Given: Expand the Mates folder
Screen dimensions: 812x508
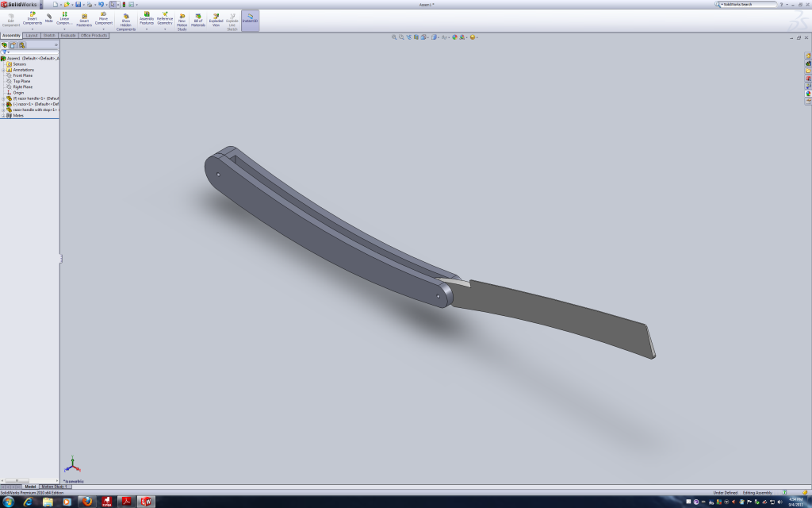Looking at the screenshot, I should (3, 116).
